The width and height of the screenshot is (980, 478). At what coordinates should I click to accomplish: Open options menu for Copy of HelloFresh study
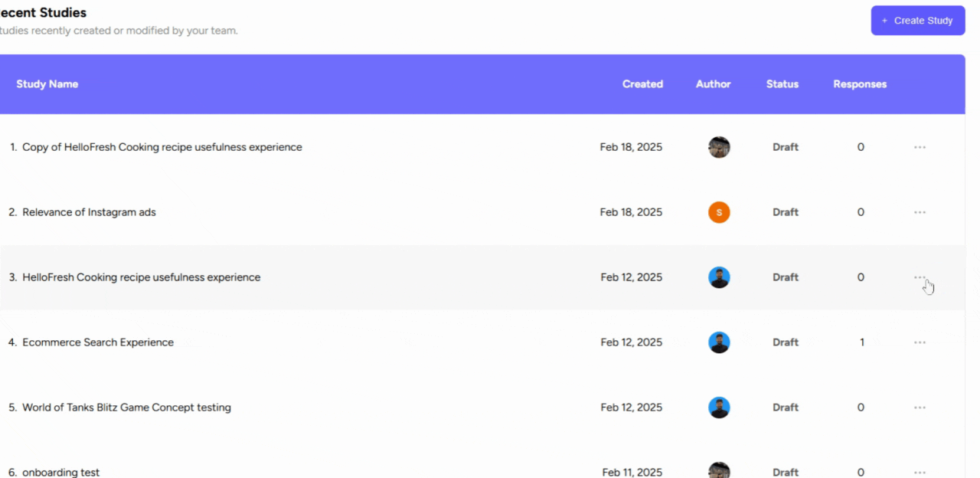click(920, 147)
